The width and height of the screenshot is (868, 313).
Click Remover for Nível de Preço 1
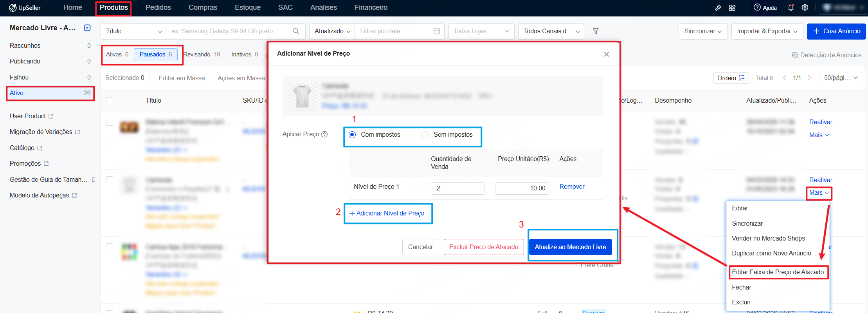[572, 187]
